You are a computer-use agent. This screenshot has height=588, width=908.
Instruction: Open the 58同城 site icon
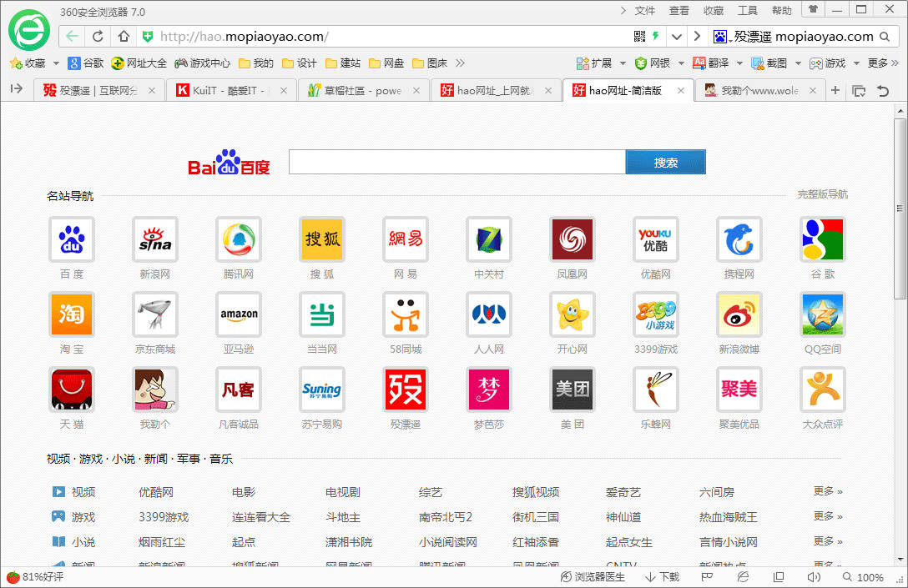click(406, 314)
